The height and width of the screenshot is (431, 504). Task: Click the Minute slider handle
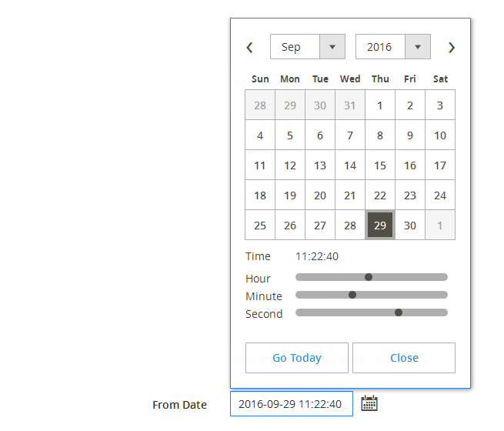point(352,295)
